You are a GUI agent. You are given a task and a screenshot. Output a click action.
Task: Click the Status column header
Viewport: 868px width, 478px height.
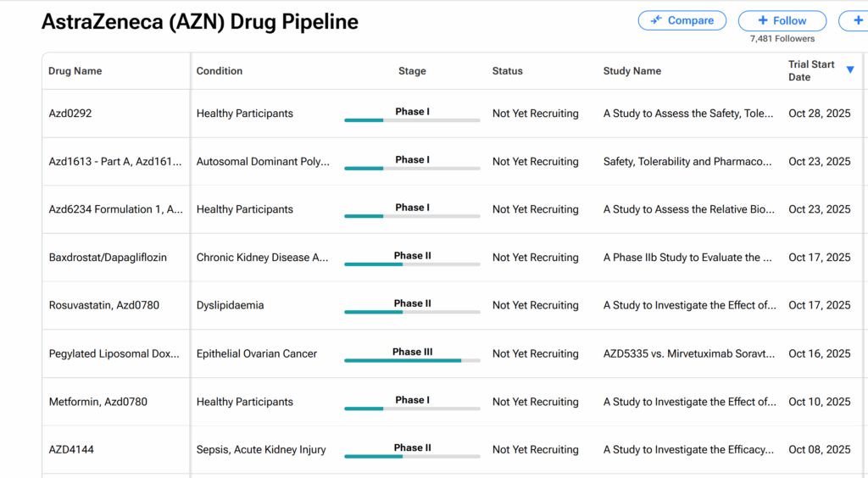click(508, 71)
